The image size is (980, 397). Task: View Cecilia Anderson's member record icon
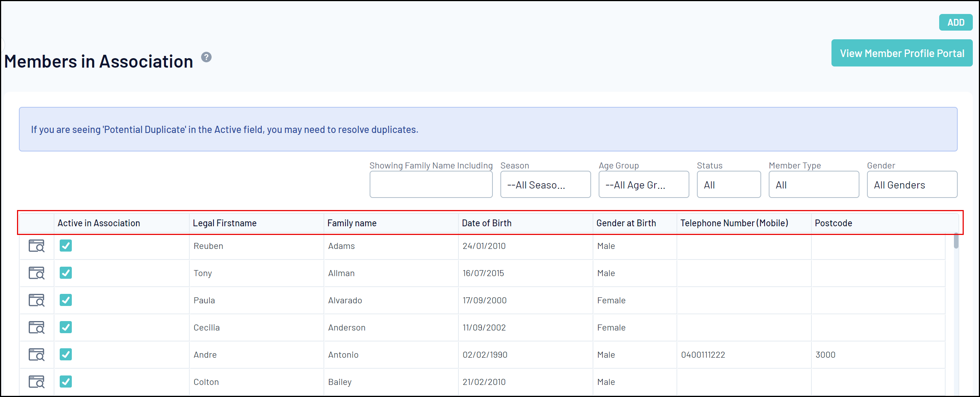(x=37, y=327)
